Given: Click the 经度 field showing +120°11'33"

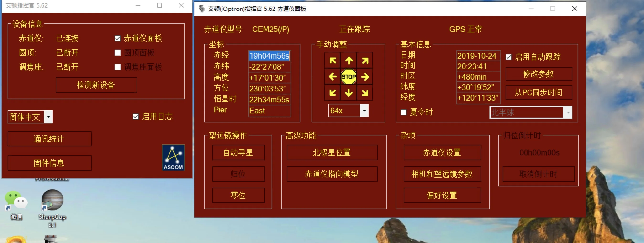Looking at the screenshot, I should (478, 98).
